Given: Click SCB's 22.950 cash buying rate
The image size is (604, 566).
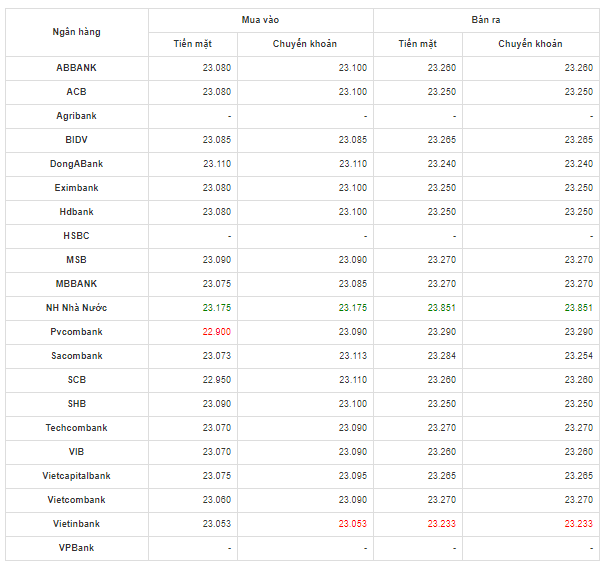Looking at the screenshot, I should pos(216,380).
